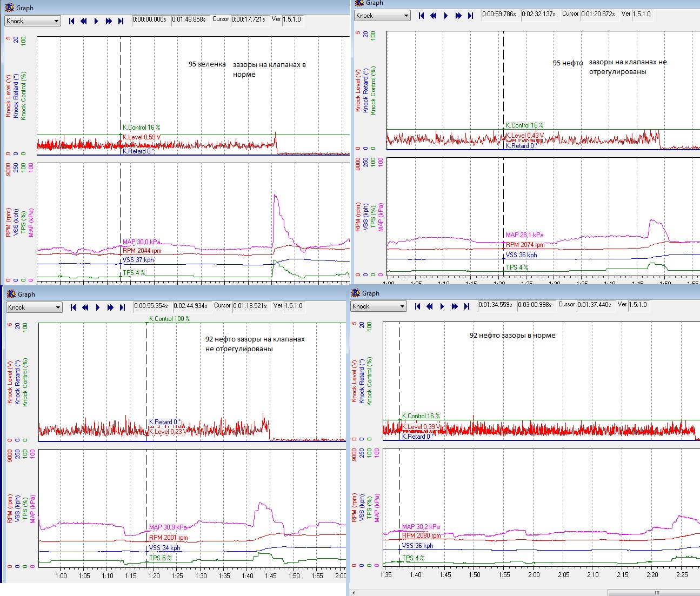Jump to start in the '95 нефто' graph window
This screenshot has height=596, width=700.
coord(422,16)
